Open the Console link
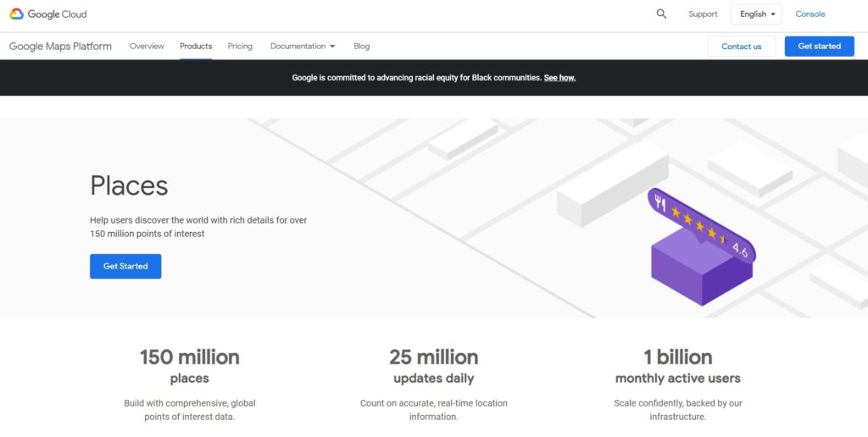The height and width of the screenshot is (437, 868). pos(810,14)
